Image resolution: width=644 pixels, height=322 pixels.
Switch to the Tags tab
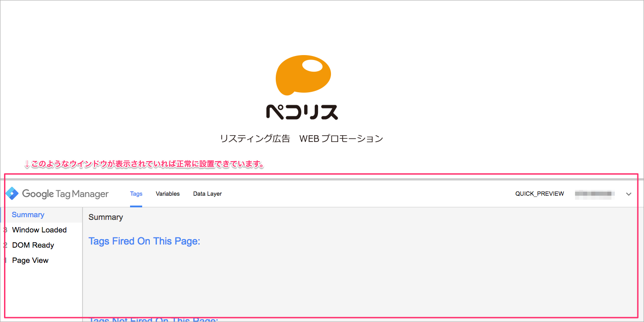136,194
